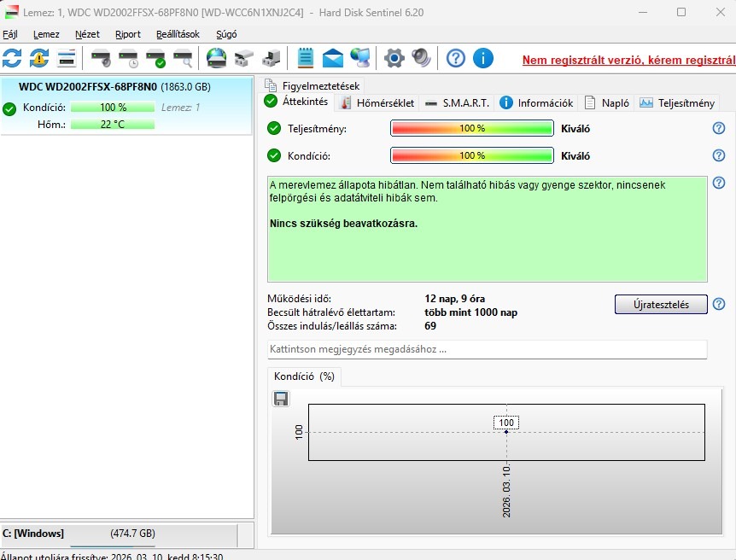Switch to the Hőmérséklet tab
This screenshot has height=560, width=736.
click(x=377, y=103)
